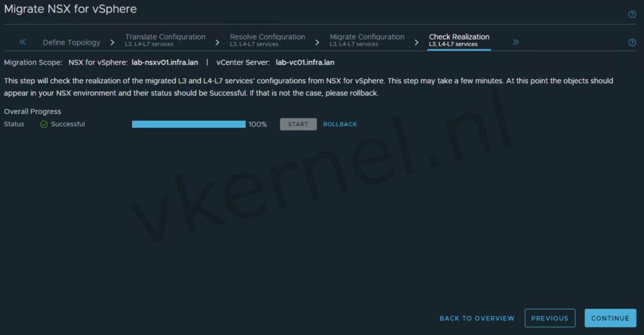
Task: Click the green Successful status checkmark
Action: (x=44, y=124)
